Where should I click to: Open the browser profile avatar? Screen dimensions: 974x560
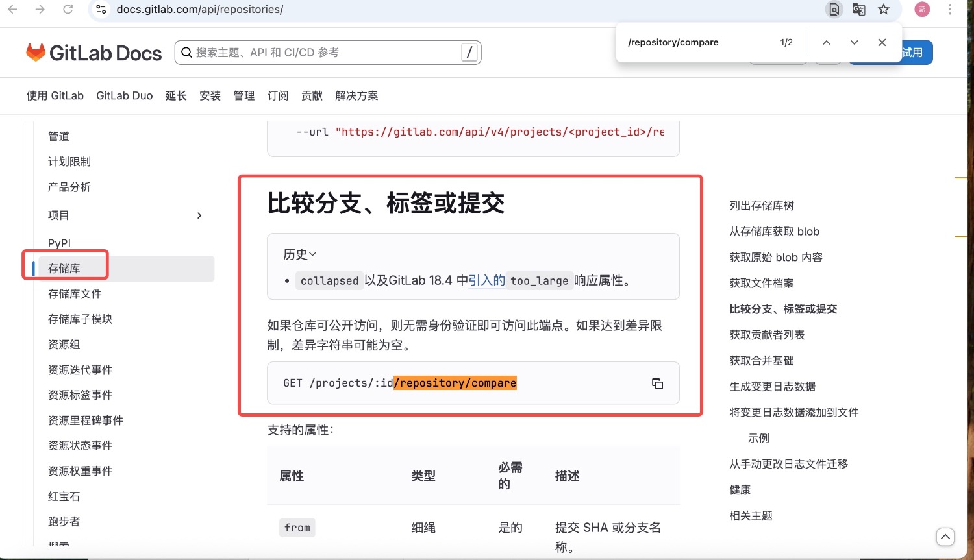pyautogui.click(x=922, y=9)
